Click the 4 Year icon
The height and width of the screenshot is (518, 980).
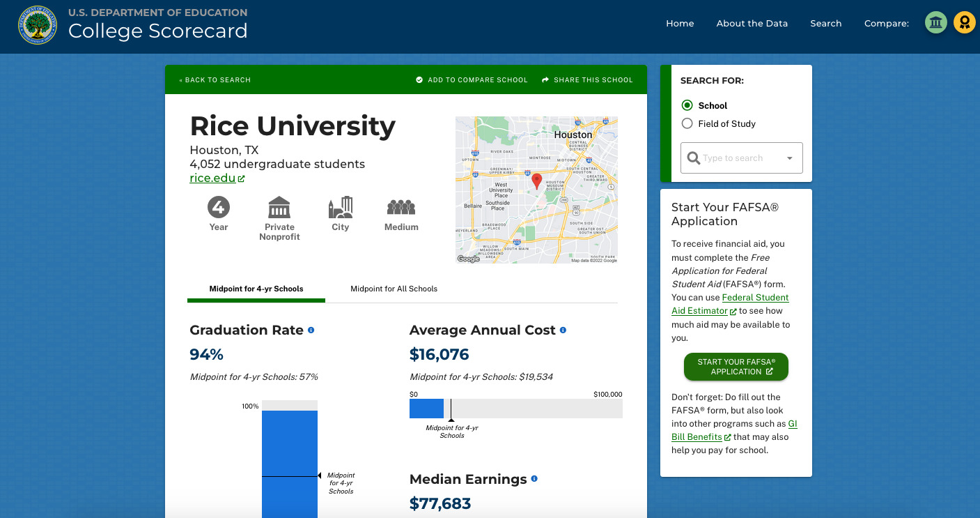219,207
